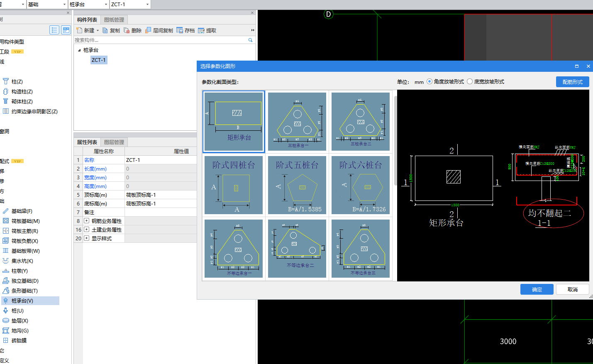Select 底宽放坡形式 radio option

470,82
